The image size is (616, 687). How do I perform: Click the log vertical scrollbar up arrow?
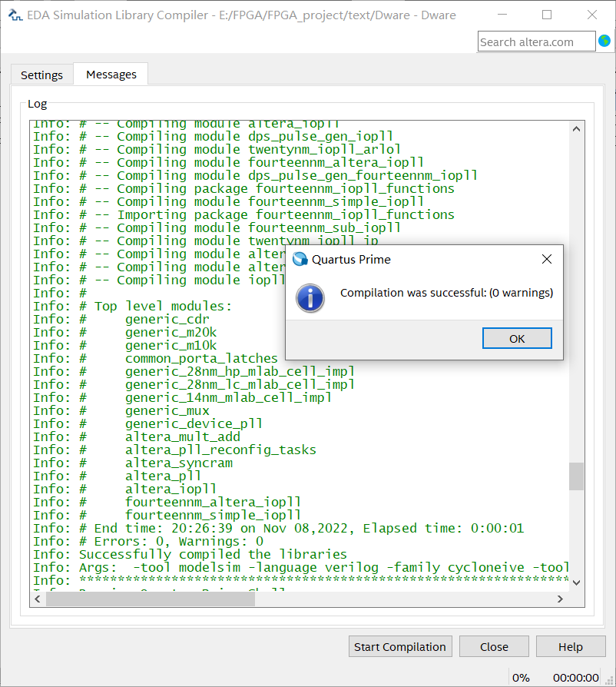tap(576, 129)
